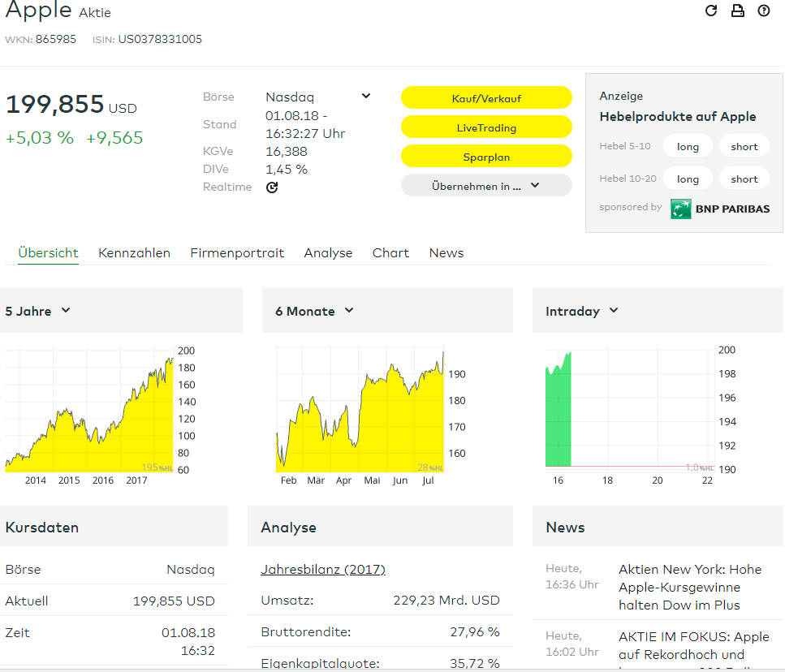Screen dimensions: 785x672
Task: Select long for Hebel 5-10
Action: (688, 147)
